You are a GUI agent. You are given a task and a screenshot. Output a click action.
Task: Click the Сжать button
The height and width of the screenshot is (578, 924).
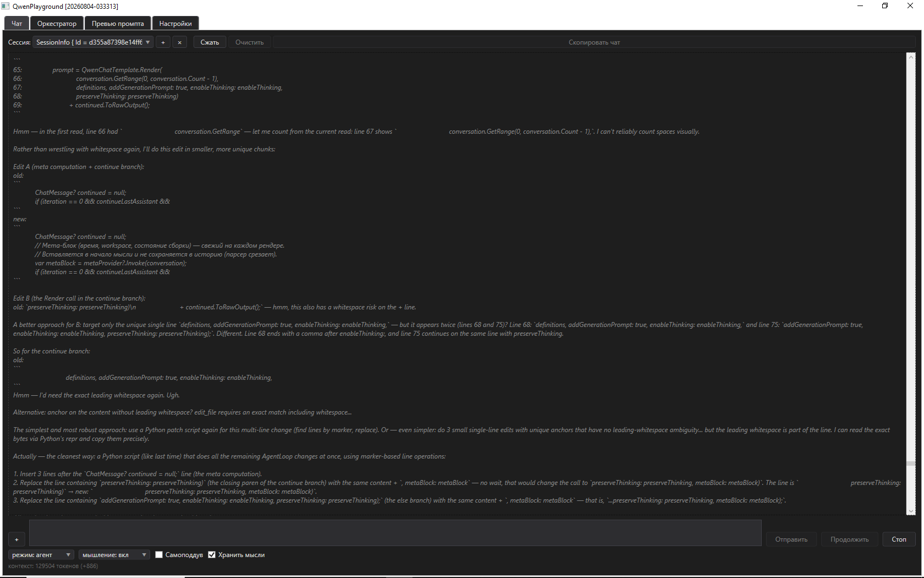pyautogui.click(x=210, y=42)
